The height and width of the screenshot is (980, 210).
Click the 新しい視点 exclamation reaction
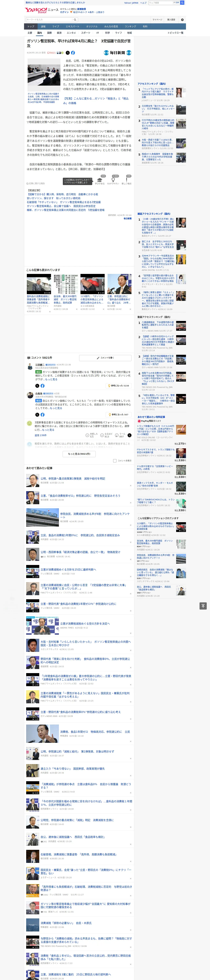pos(127,180)
